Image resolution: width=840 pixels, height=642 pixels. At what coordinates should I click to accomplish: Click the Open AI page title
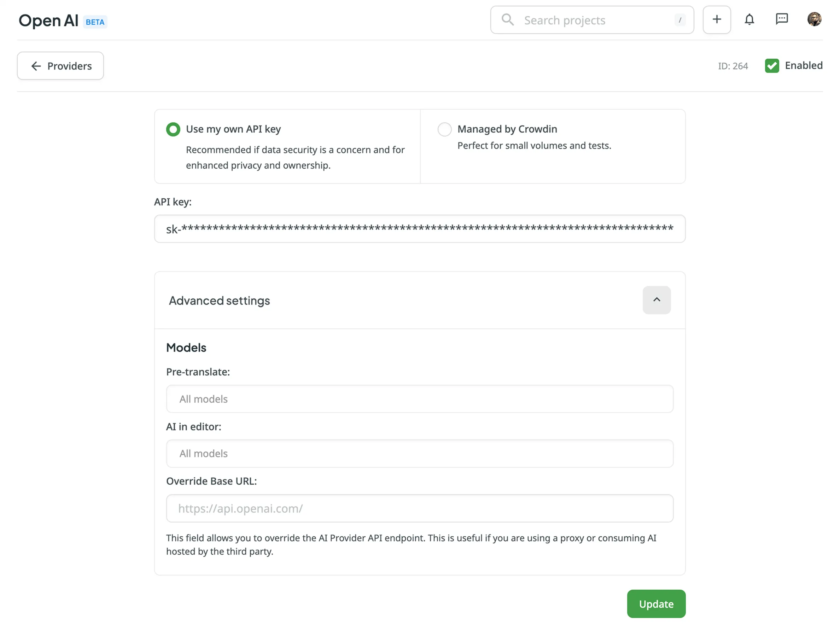[48, 21]
